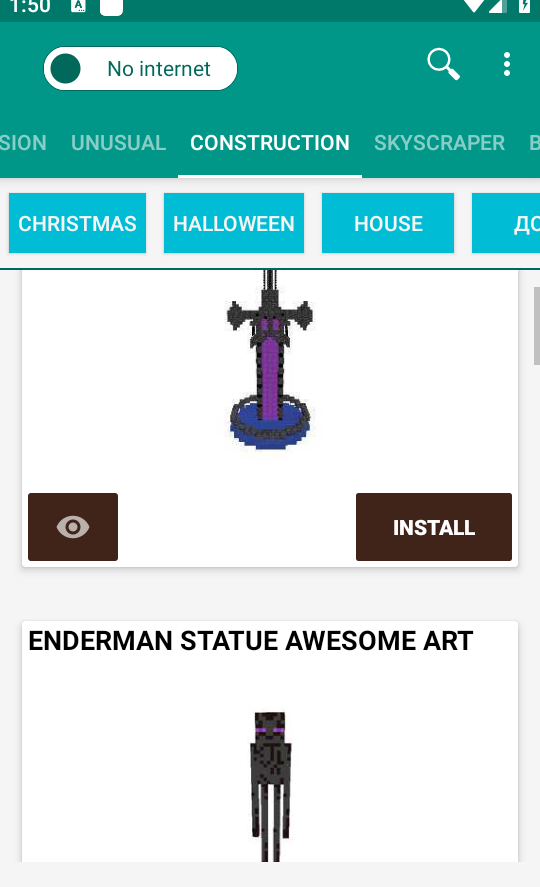Image resolution: width=540 pixels, height=887 pixels.
Task: Tap the Wi-Fi status bar icon
Action: (x=473, y=6)
